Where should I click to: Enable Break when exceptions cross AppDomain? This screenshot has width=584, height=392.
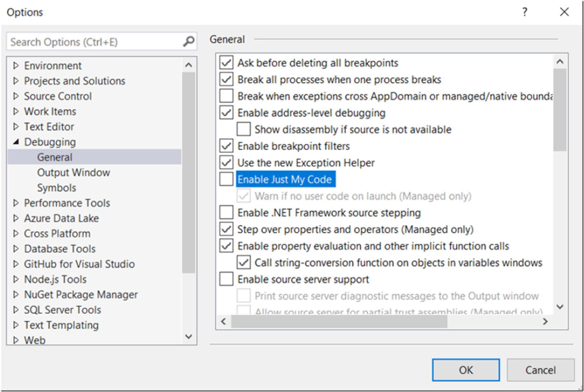pos(226,96)
